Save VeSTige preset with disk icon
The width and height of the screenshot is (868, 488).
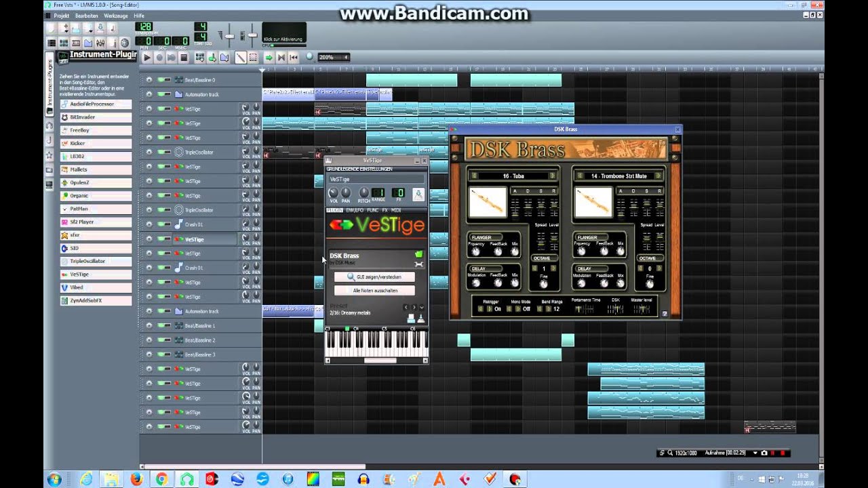tap(422, 319)
